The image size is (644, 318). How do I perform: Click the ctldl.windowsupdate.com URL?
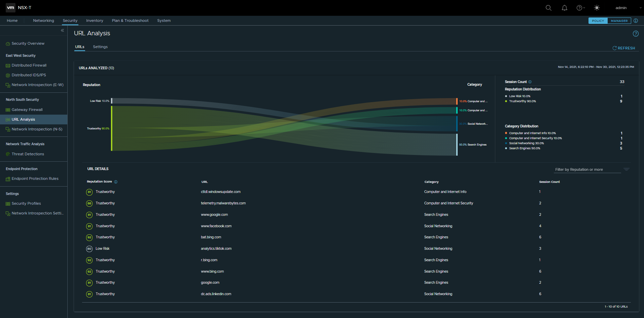[x=221, y=192]
